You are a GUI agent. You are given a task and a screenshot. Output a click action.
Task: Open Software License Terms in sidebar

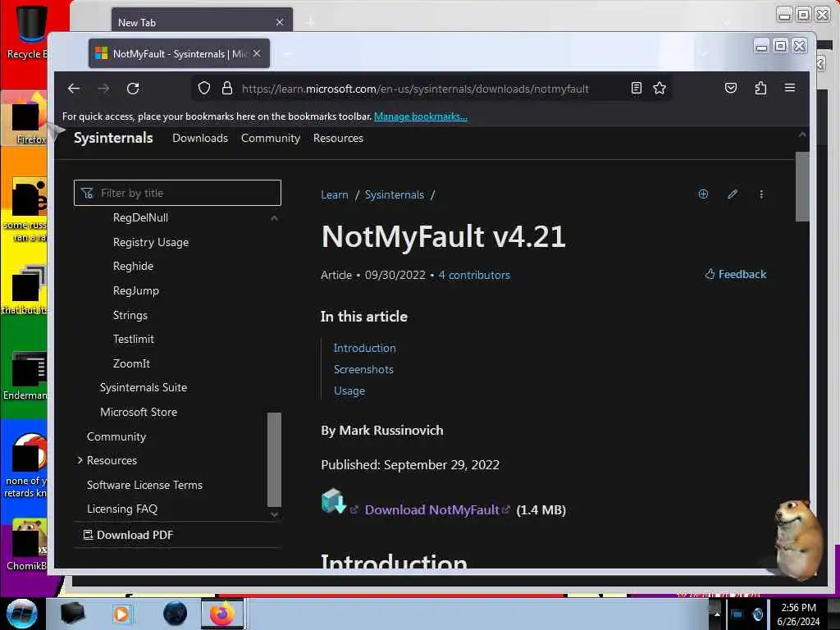pyautogui.click(x=144, y=485)
